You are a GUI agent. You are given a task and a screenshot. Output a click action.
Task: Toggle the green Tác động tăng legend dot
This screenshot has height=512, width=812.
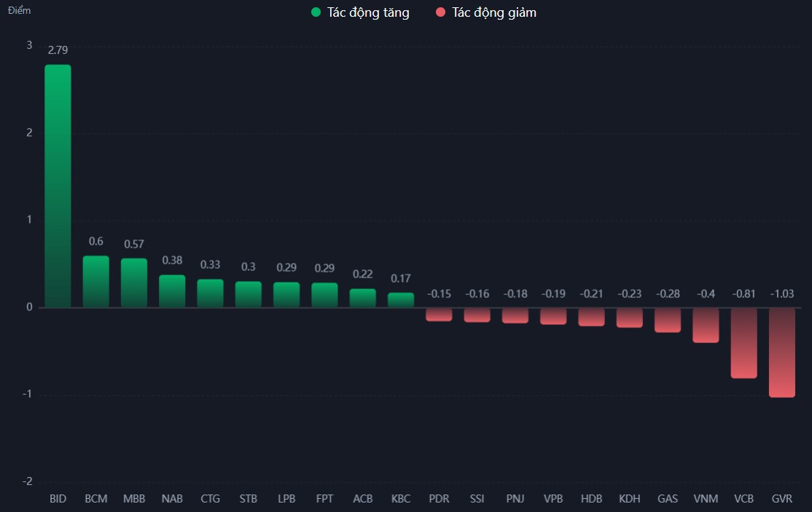(x=316, y=12)
